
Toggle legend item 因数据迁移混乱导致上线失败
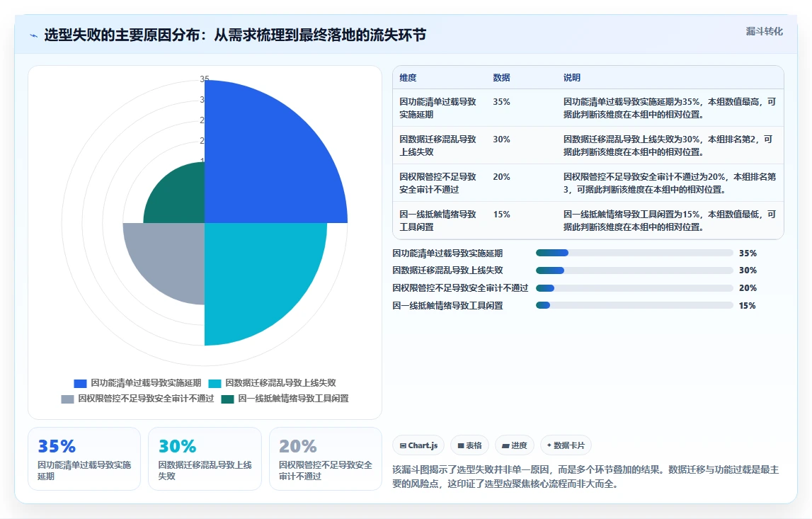tap(272, 383)
